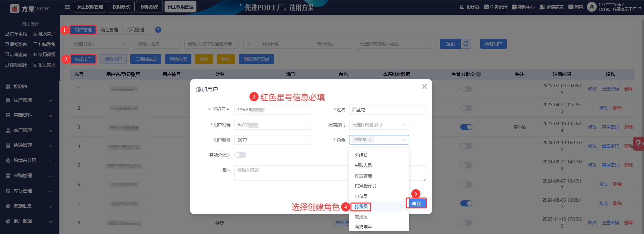Toggle 智能分批次 switch for row 4
Viewport: 644px width, 234px height.
pyautogui.click(x=466, y=146)
